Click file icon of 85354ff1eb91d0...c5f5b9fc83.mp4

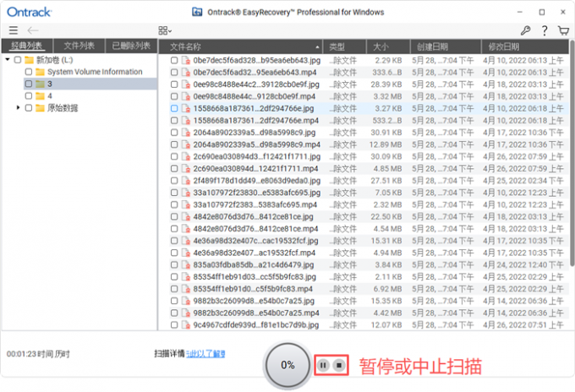(186, 289)
